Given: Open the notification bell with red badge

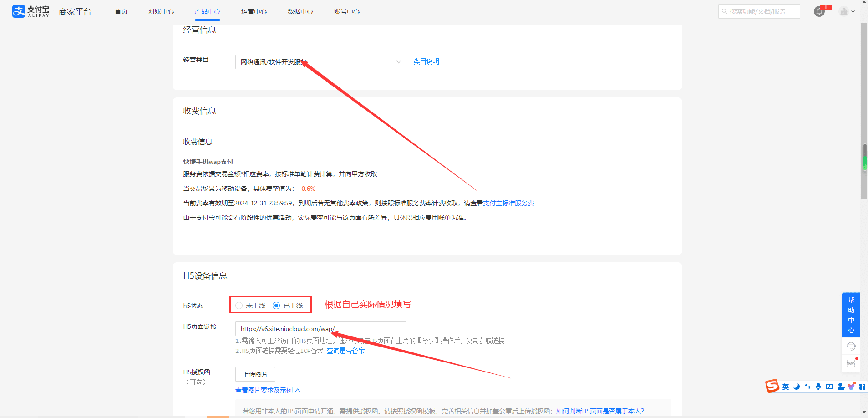Looking at the screenshot, I should [x=819, y=12].
